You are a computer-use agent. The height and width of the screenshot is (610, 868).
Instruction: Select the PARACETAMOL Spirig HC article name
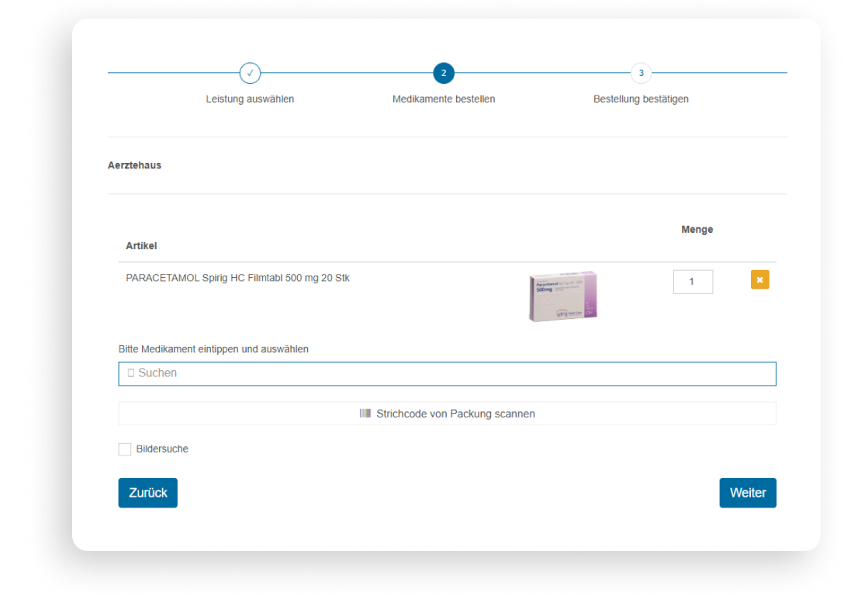click(237, 277)
